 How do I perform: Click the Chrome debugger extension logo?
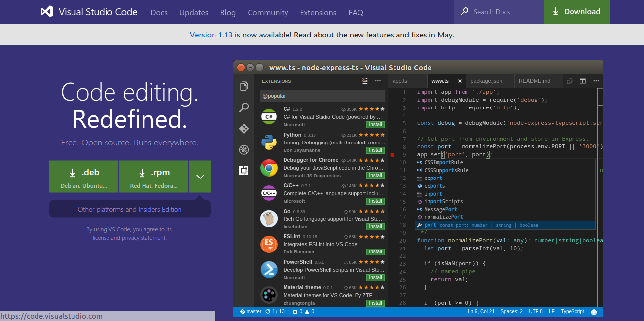[x=269, y=168]
